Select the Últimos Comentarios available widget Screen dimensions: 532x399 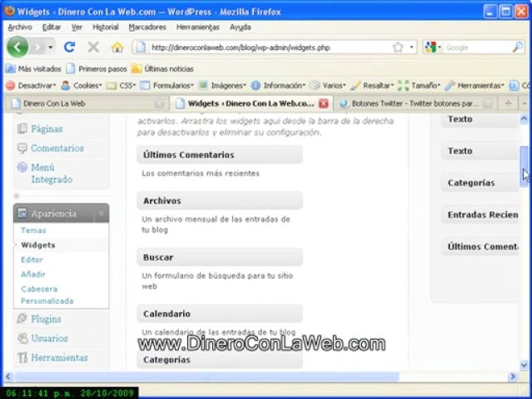[219, 155]
